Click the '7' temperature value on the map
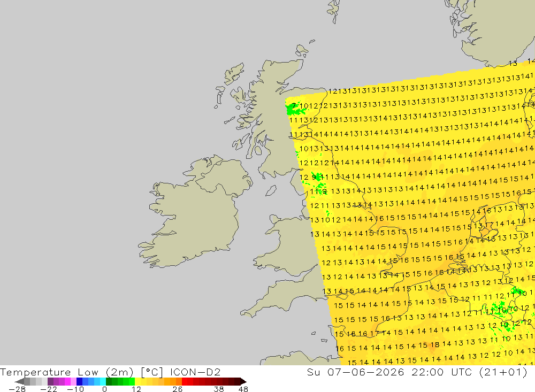The height and width of the screenshot is (392, 535). [294, 106]
